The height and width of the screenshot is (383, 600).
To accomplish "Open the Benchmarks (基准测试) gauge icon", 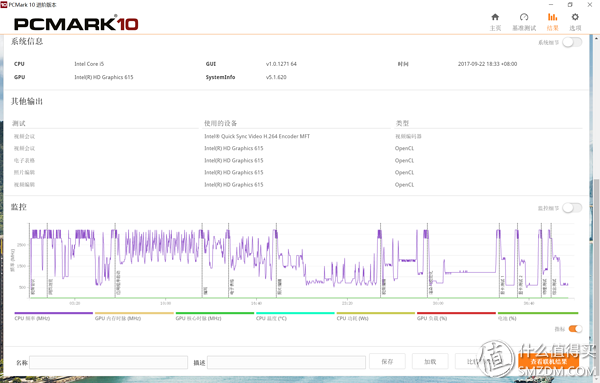I will click(524, 17).
